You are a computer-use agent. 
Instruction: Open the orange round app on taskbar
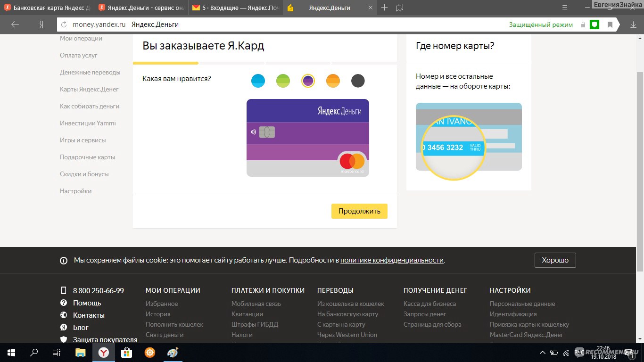point(149,352)
